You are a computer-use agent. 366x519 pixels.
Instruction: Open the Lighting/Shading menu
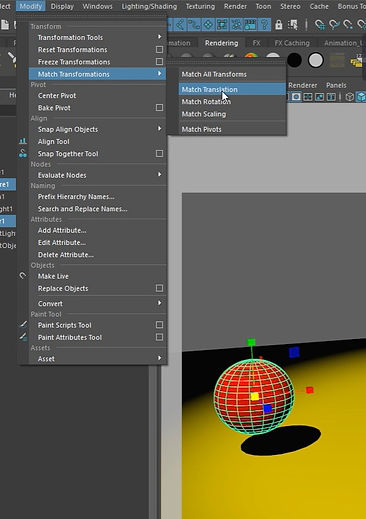point(149,6)
